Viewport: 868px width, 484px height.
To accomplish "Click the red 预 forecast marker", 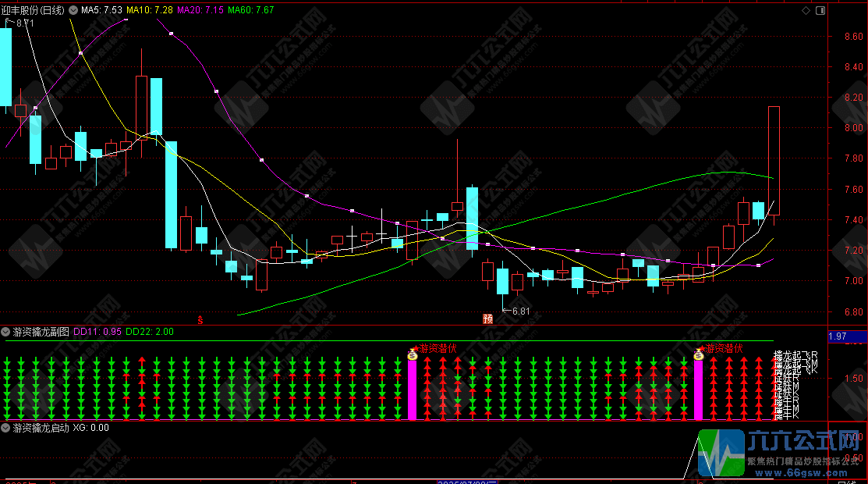I will point(488,318).
